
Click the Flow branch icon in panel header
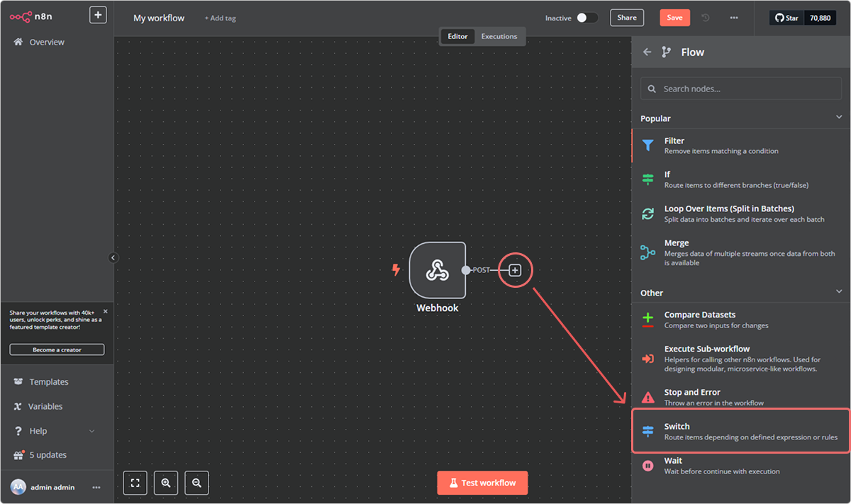666,52
